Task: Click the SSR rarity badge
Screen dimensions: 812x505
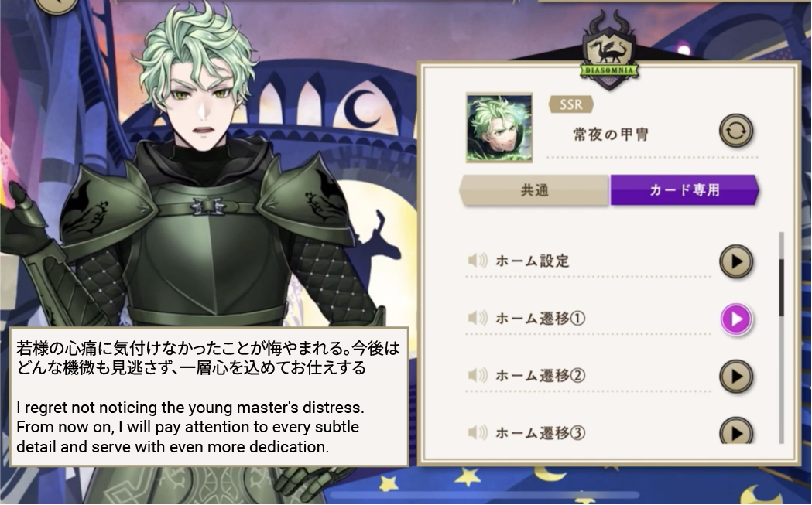Action: [570, 104]
